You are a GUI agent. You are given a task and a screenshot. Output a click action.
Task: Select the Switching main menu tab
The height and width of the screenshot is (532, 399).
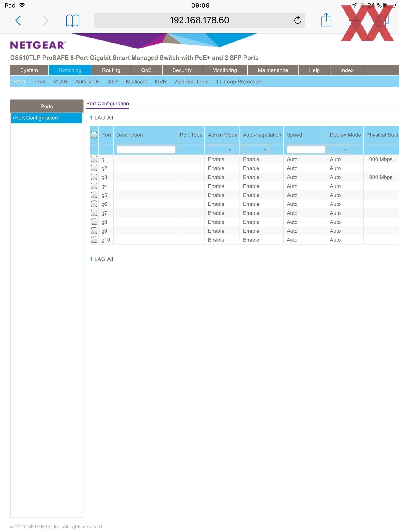click(x=70, y=70)
